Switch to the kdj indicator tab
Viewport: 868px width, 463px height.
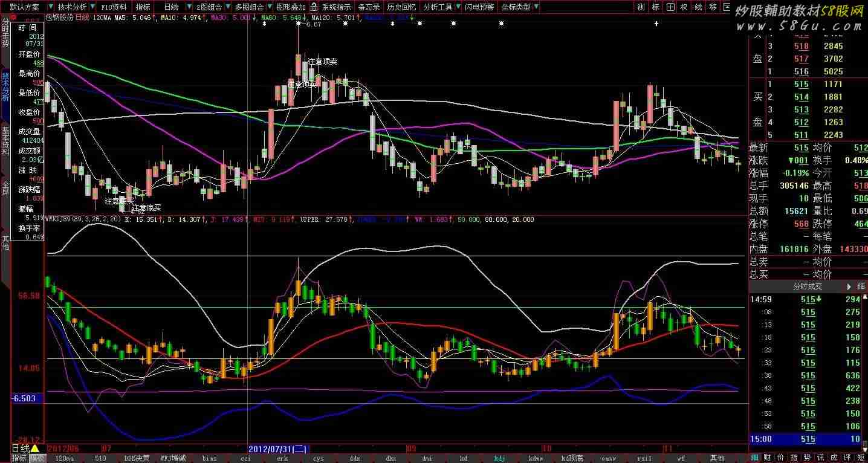[500, 458]
